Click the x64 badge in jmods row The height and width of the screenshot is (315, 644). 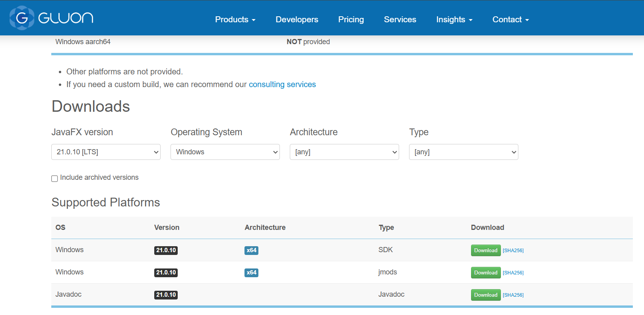pos(251,272)
